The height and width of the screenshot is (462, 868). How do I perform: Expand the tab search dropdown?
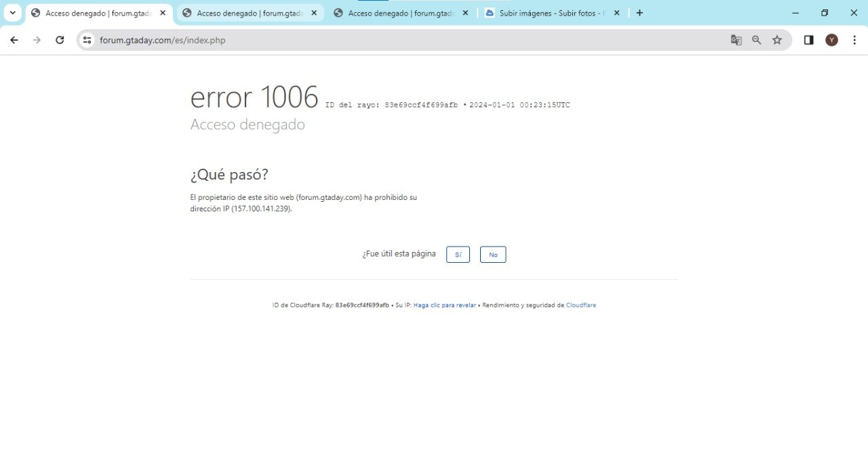click(x=12, y=13)
